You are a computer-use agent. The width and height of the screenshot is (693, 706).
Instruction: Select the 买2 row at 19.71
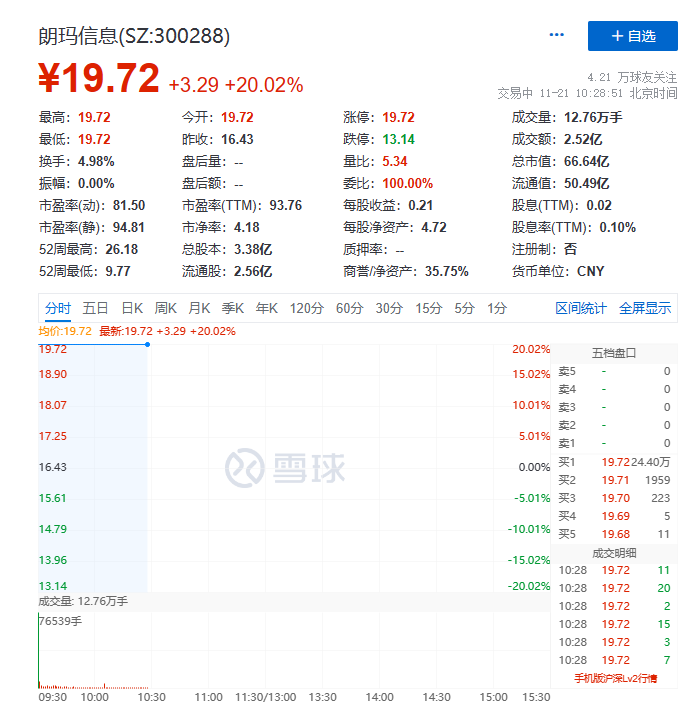coord(614,480)
